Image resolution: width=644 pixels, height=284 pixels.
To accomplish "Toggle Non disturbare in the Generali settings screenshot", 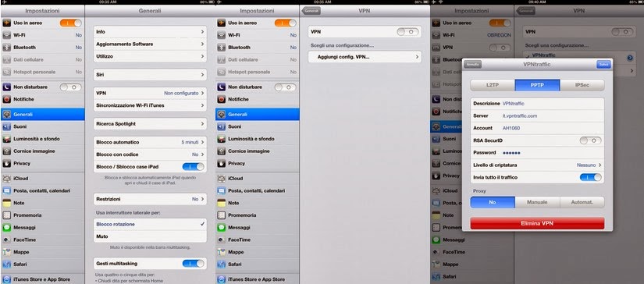I will 70,87.
